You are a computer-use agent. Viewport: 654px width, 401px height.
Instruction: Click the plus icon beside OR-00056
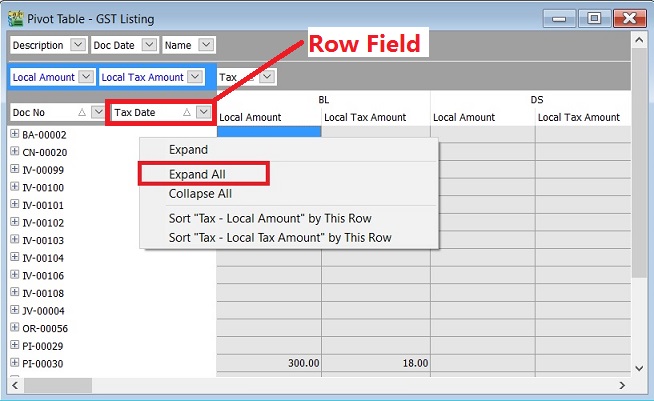click(14, 328)
